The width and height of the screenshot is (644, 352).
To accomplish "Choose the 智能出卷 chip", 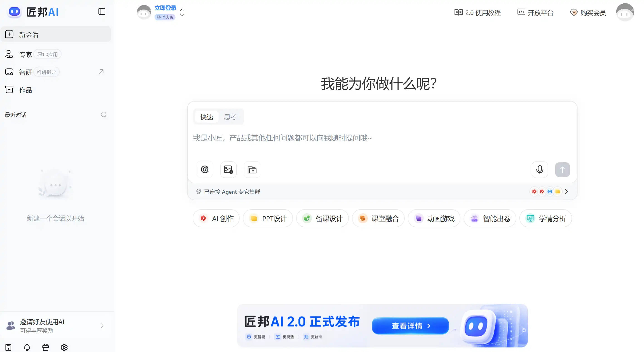I will click(x=490, y=218).
